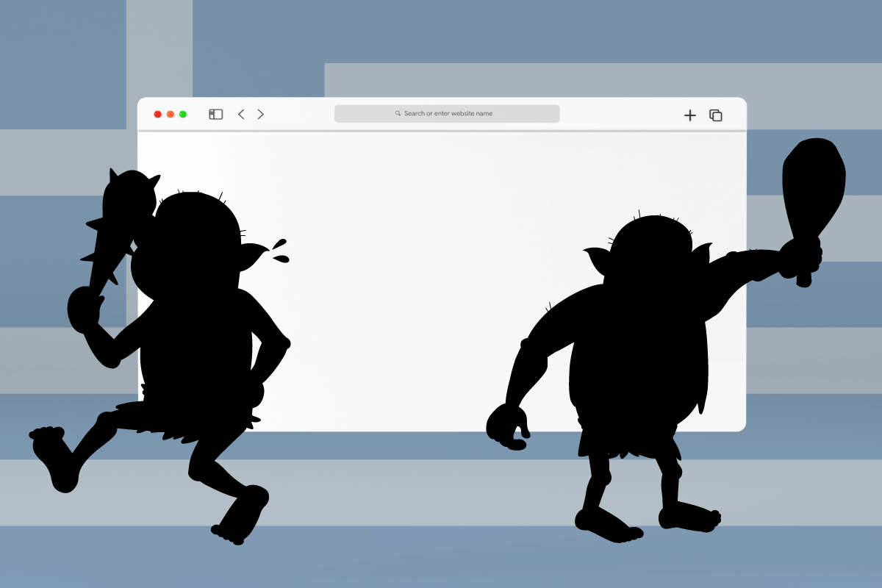Go forward with the right arrow
This screenshot has height=588, width=882.
[260, 115]
